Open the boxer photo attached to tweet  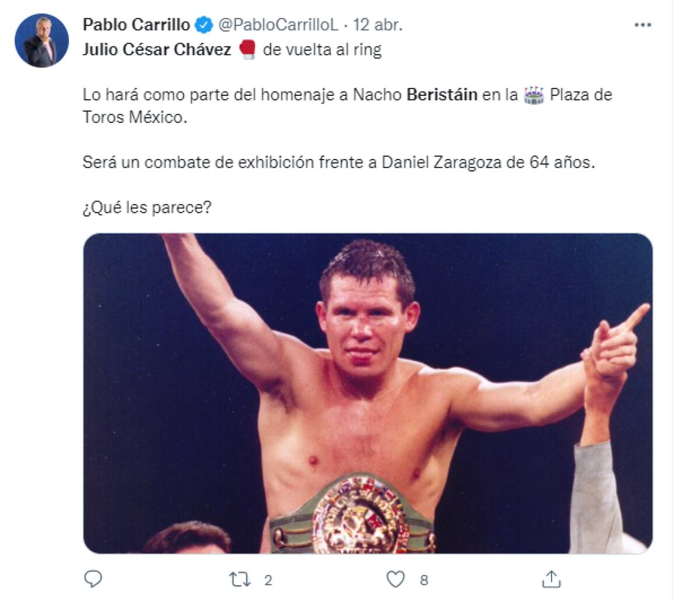(x=367, y=393)
